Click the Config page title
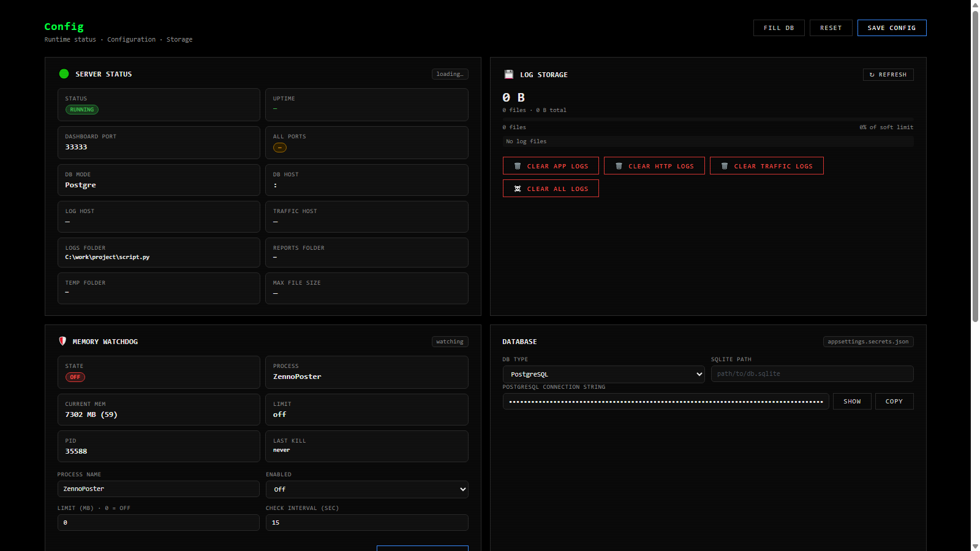 pos(64,26)
